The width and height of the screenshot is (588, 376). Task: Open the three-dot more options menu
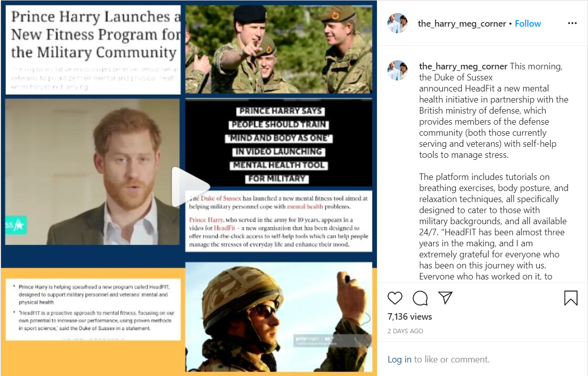[572, 23]
